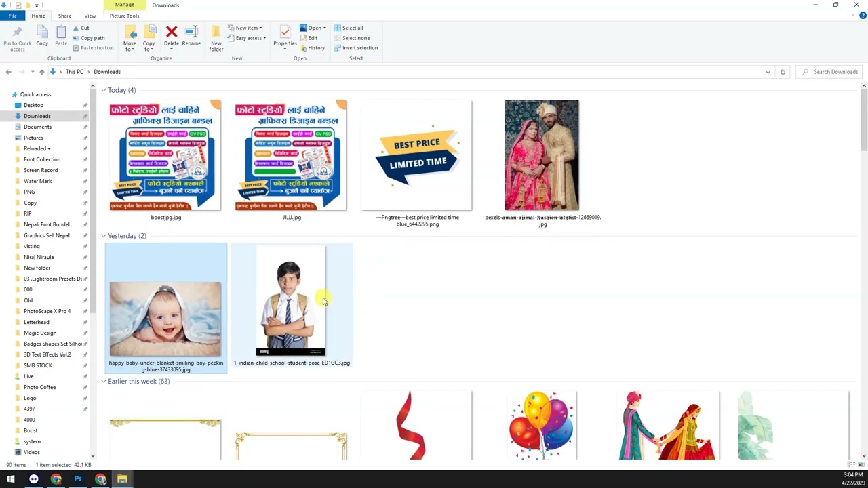
Task: Click the Copy icon in Clipboard group
Action: pyautogui.click(x=42, y=37)
